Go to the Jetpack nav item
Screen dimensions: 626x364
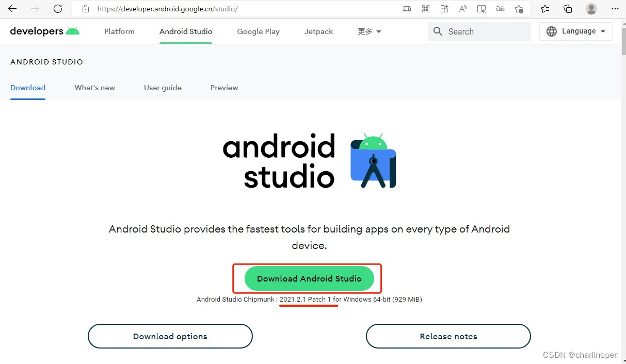318,31
